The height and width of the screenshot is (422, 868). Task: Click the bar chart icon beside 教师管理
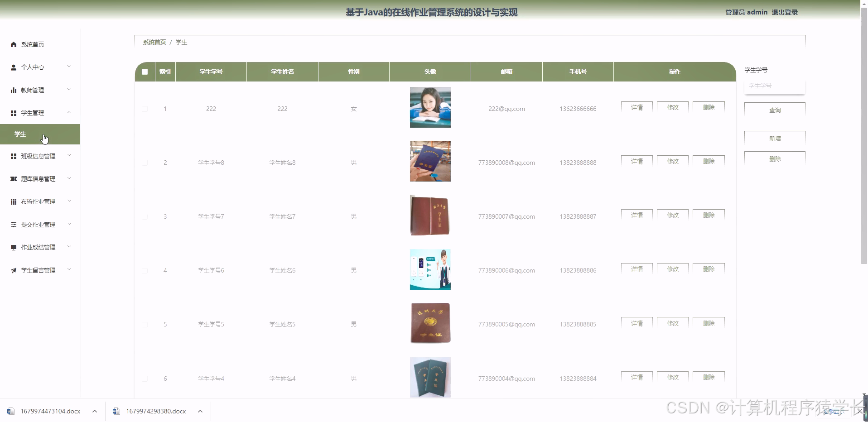(x=14, y=90)
